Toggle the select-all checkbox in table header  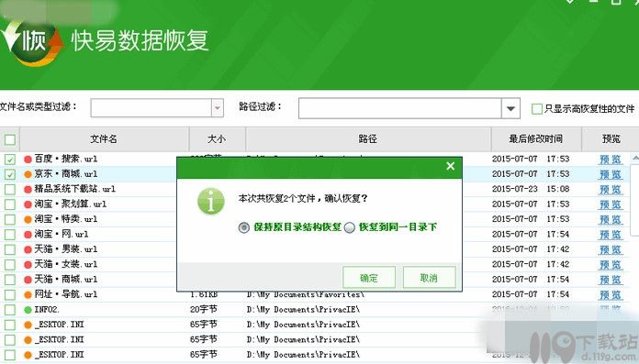pyautogui.click(x=10, y=139)
